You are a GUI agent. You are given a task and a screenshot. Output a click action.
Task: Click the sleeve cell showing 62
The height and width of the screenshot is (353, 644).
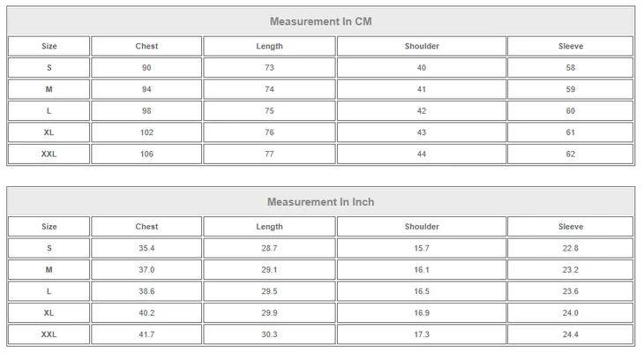pos(571,154)
